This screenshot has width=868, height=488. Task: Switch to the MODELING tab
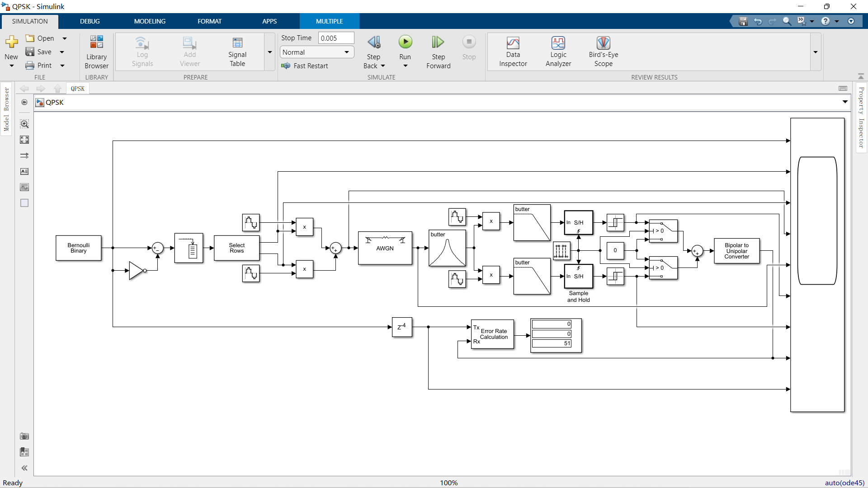coord(150,21)
